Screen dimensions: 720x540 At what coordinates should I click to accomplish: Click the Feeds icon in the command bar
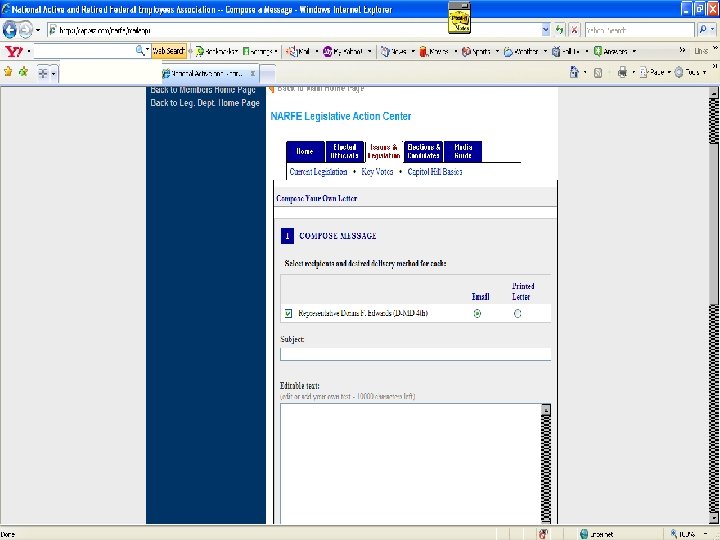coord(598,73)
